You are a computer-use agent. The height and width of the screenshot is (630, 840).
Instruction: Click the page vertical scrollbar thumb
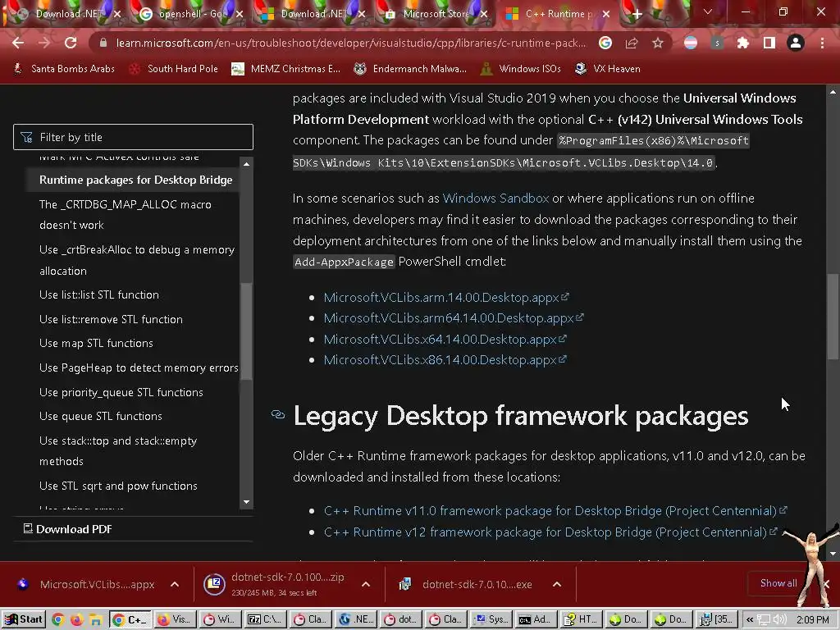tap(833, 316)
